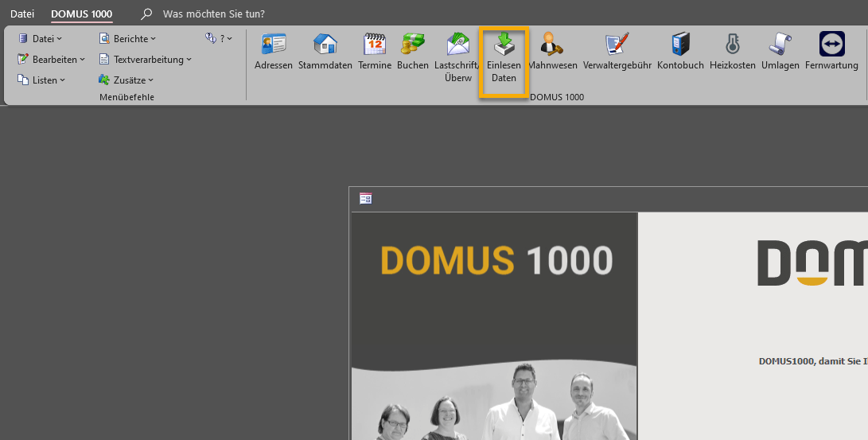Click the 'Was möchten Sie tun?' search field
The width and height of the screenshot is (868, 440).
(214, 14)
